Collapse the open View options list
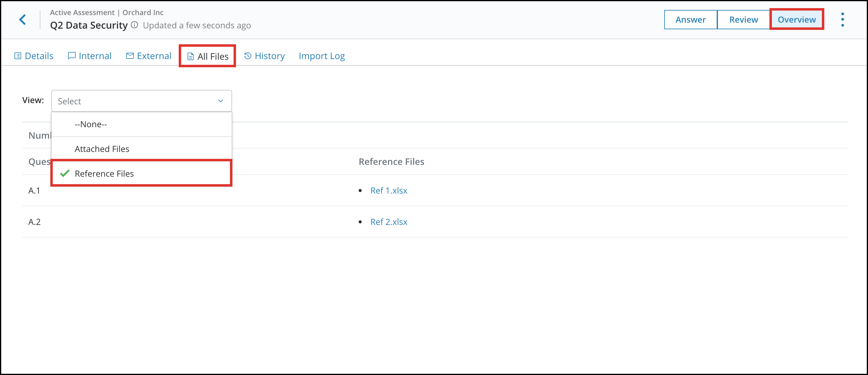The width and height of the screenshot is (868, 375). tap(142, 101)
